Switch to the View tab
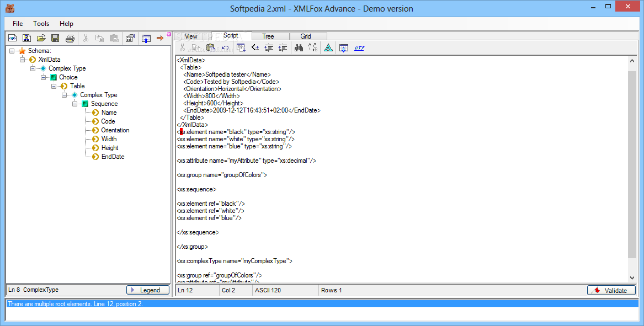 coord(191,36)
